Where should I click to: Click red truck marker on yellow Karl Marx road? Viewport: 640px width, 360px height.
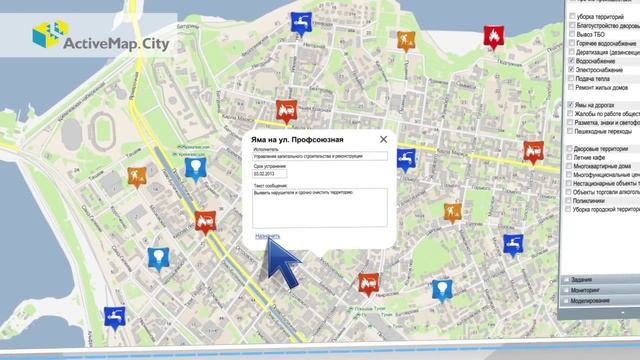click(x=533, y=152)
